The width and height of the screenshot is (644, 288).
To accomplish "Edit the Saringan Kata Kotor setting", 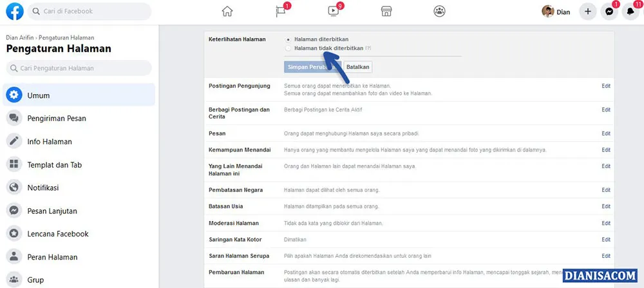I will tap(606, 240).
